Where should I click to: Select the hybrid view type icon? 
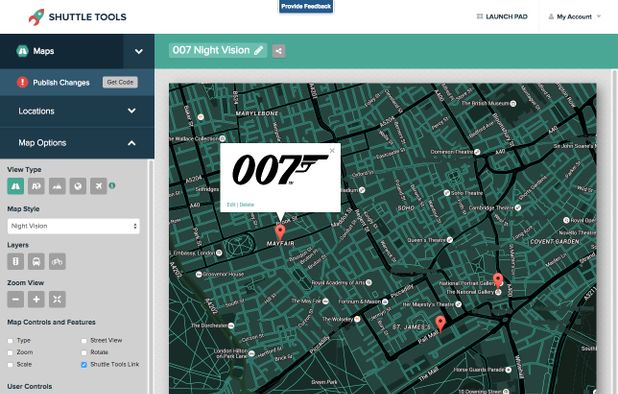click(x=36, y=186)
